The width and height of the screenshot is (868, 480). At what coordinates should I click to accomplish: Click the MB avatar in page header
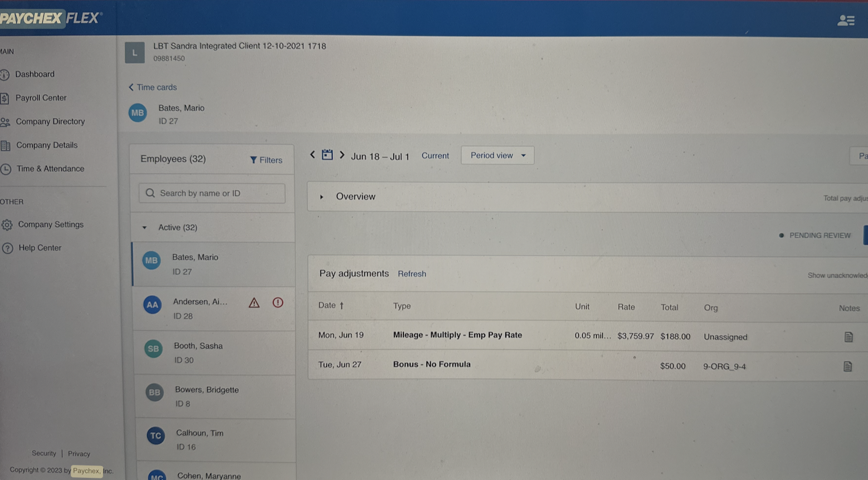tap(138, 113)
